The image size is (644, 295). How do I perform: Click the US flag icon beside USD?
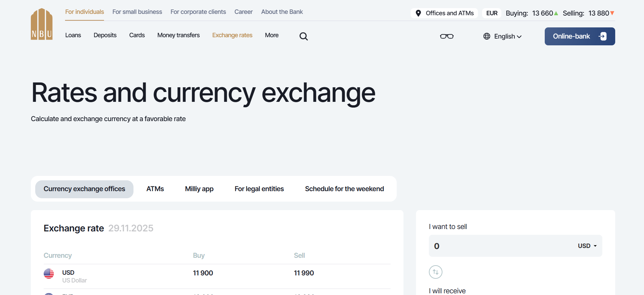(49, 274)
